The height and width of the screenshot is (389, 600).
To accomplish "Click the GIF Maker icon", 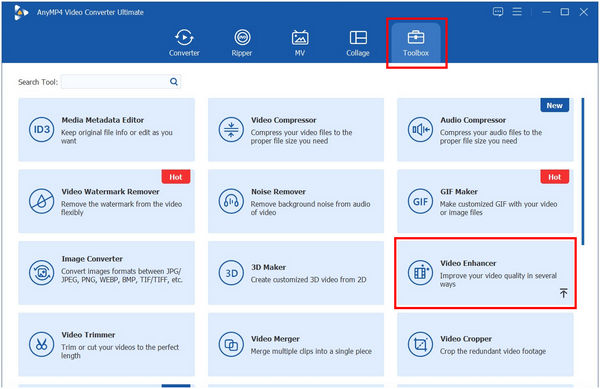I will [x=420, y=201].
